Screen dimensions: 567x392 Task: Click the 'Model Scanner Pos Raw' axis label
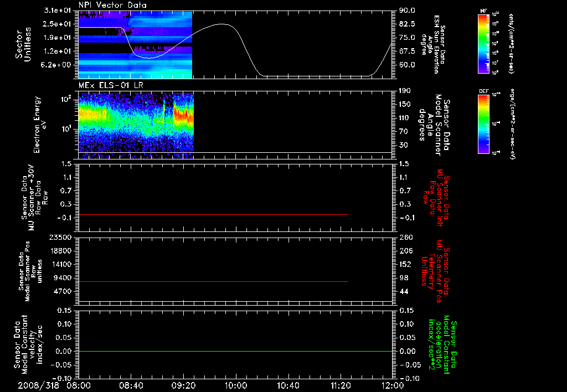click(30, 271)
